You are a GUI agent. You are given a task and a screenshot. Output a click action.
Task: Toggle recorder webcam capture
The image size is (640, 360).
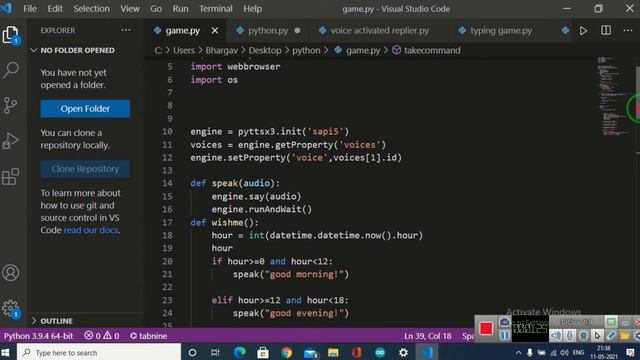pos(583,336)
